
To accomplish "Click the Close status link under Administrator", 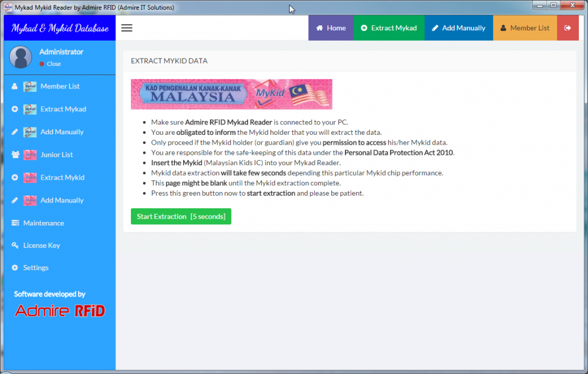I will (53, 64).
